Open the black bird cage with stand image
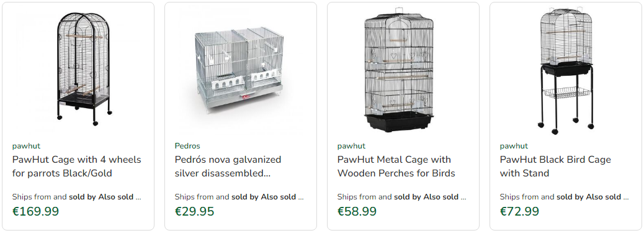Screen dimensions: 644x233 [566, 70]
